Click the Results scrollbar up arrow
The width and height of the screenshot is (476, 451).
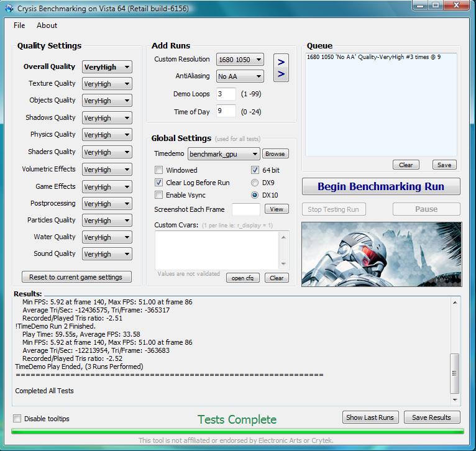click(455, 303)
